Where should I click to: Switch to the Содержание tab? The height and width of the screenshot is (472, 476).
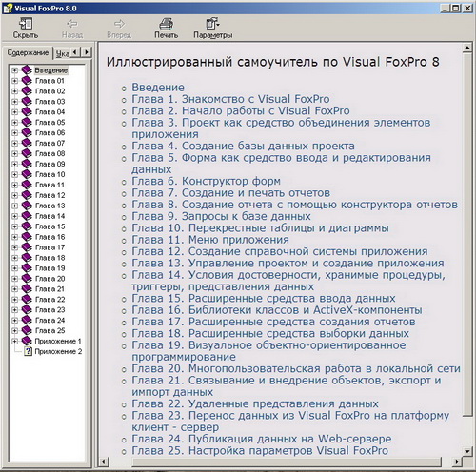[28, 52]
